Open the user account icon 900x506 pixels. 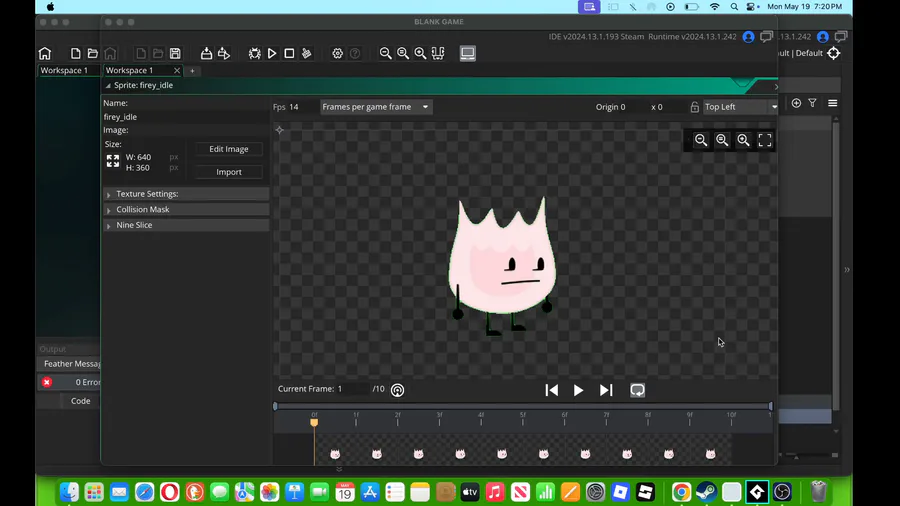point(748,37)
